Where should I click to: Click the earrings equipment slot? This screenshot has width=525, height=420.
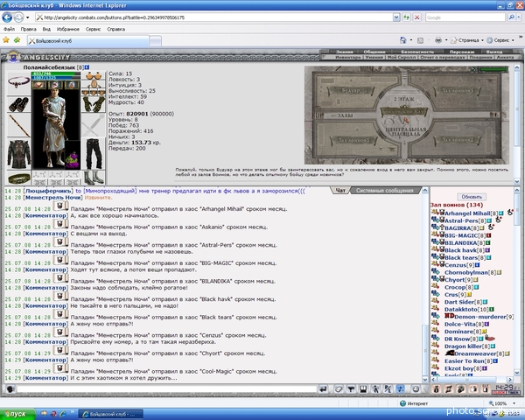tap(94, 76)
